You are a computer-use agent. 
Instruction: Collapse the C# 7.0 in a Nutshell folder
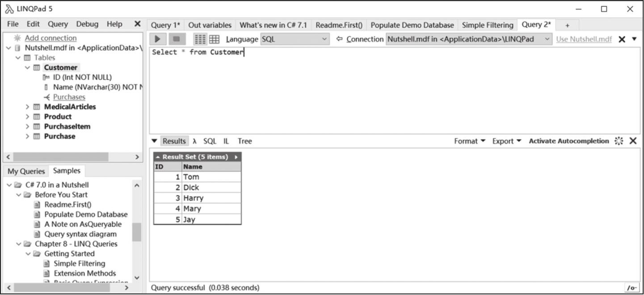9,185
